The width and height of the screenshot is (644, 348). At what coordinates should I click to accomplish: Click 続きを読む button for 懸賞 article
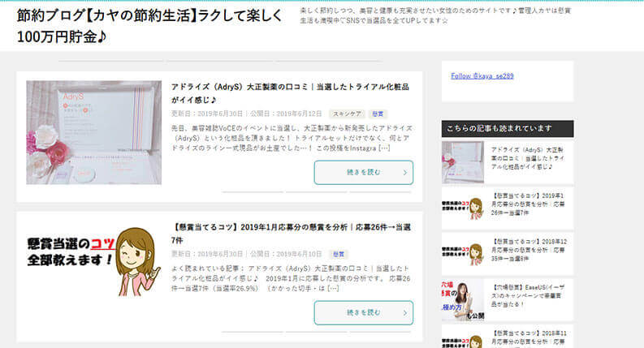point(364,312)
